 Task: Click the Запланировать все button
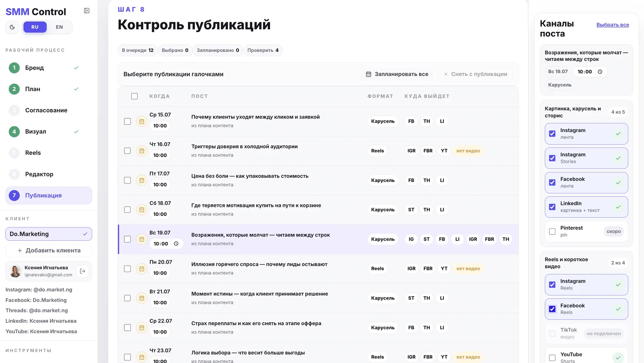pos(397,74)
